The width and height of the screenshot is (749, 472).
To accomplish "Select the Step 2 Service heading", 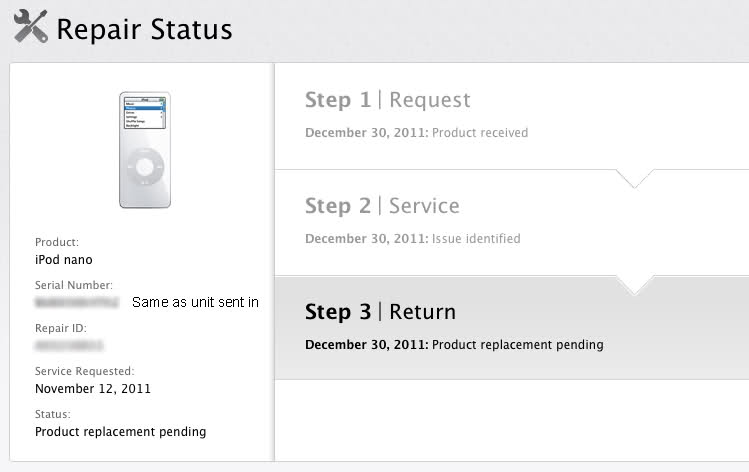I will 382,206.
